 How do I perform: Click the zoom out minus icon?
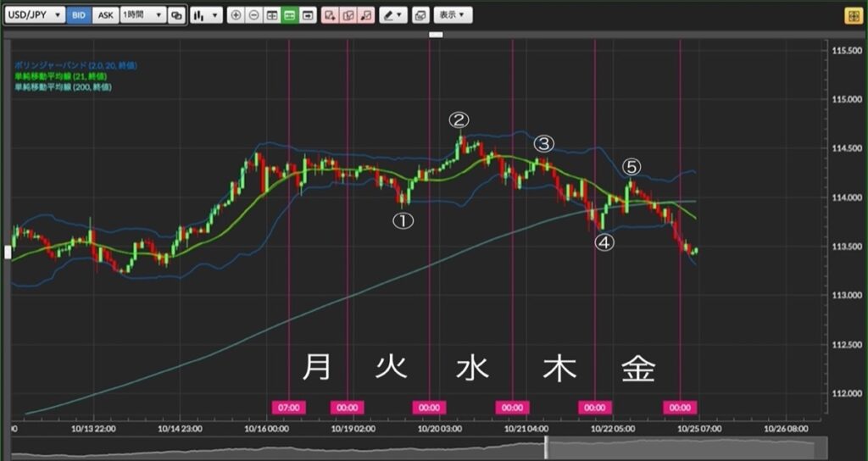pyautogui.click(x=254, y=15)
